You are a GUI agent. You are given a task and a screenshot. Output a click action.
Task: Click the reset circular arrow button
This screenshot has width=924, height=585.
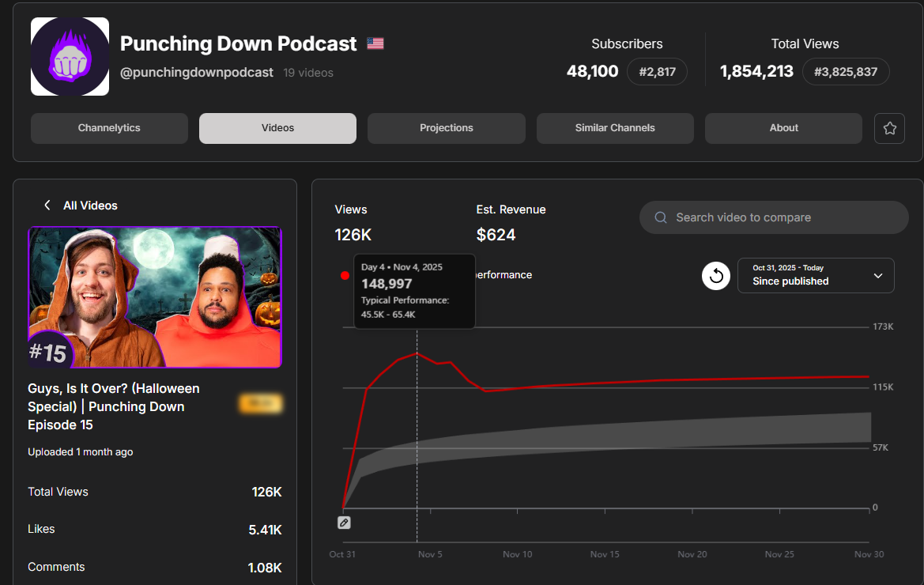coord(716,275)
